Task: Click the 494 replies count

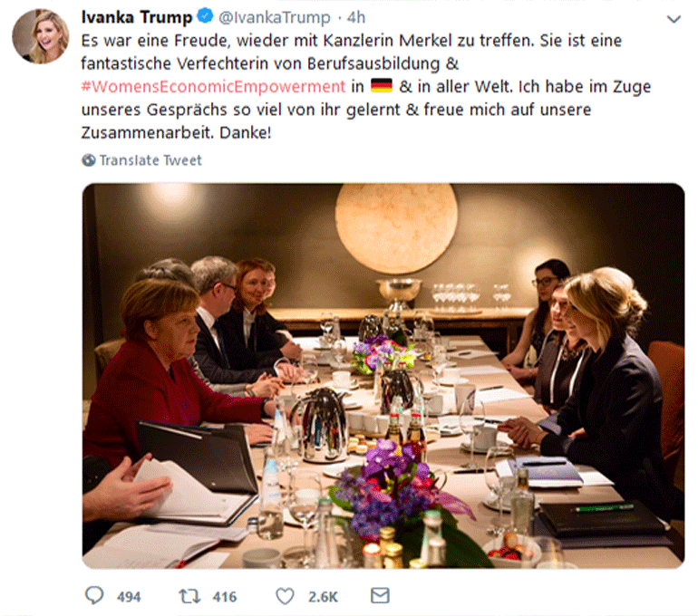Action: point(129,596)
